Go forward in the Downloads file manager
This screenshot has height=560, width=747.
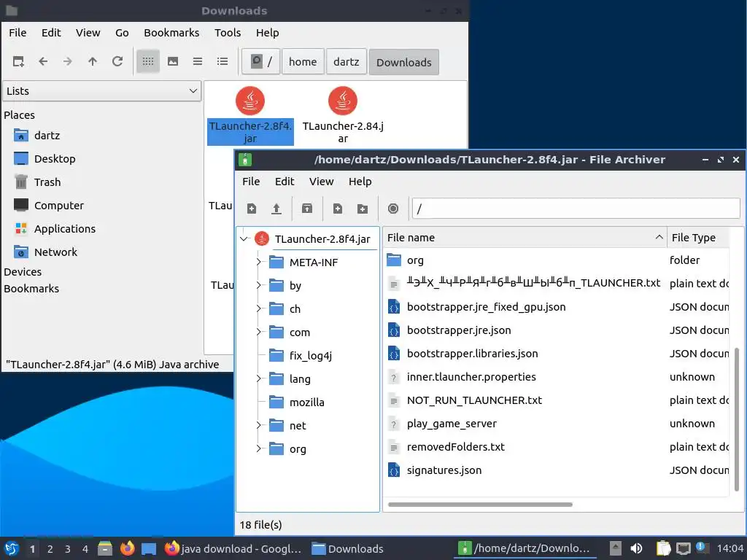68,61
